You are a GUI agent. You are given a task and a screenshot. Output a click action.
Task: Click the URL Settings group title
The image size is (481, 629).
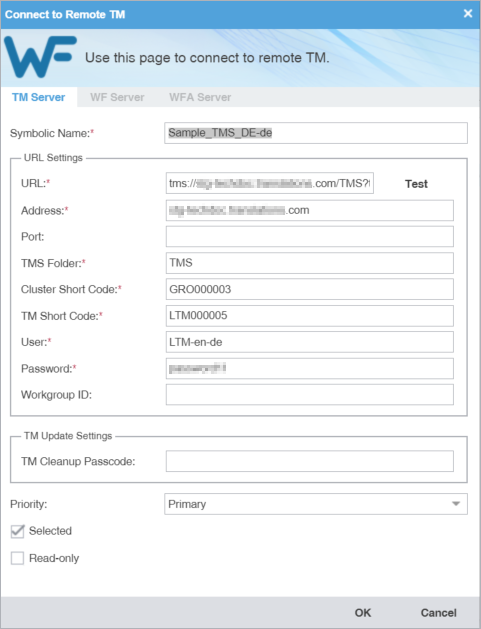point(53,158)
